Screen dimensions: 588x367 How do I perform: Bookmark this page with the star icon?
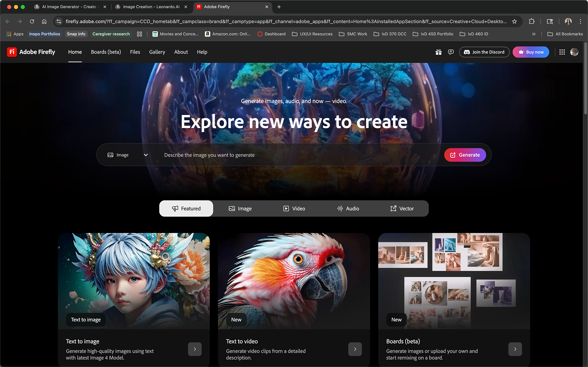tap(514, 21)
